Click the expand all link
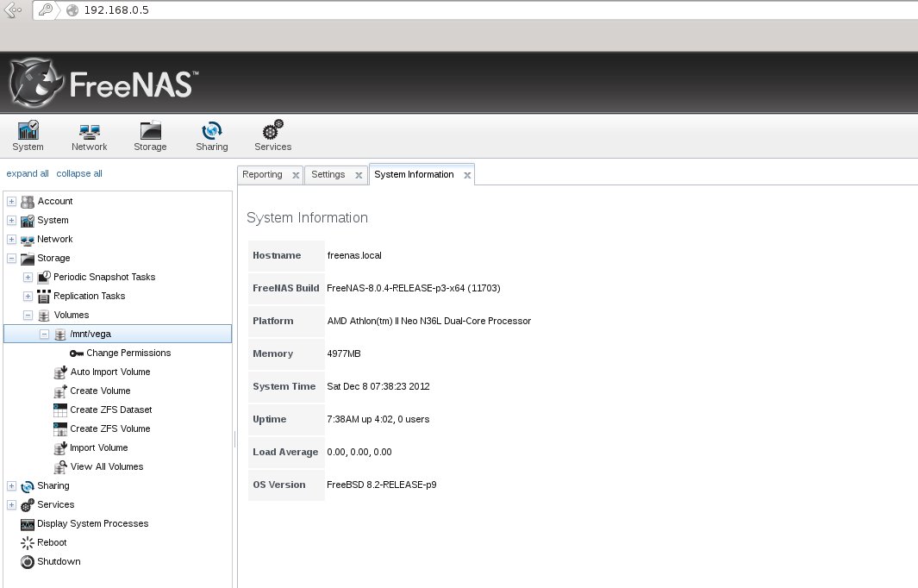918x588 pixels. (x=28, y=173)
